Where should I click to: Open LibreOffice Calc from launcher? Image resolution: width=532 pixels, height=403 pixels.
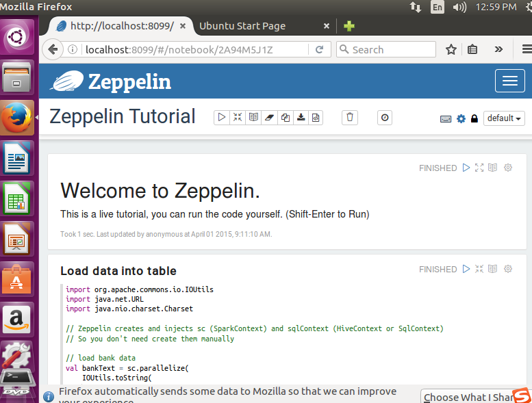(x=17, y=198)
